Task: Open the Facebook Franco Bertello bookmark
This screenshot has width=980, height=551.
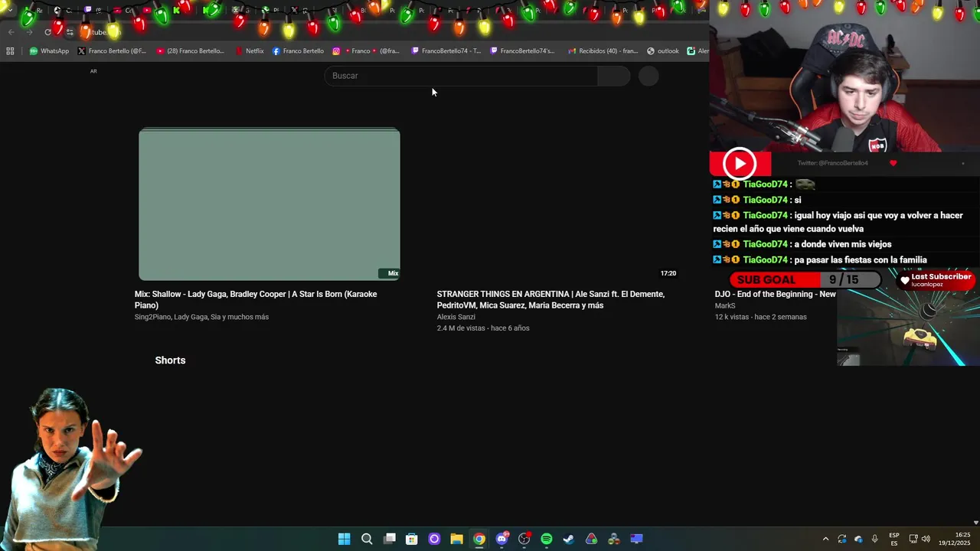Action: [x=298, y=51]
